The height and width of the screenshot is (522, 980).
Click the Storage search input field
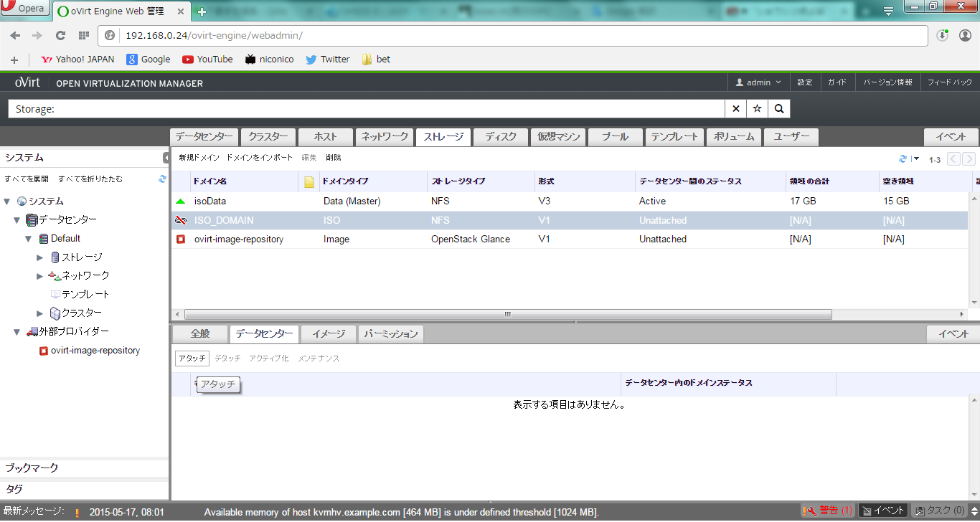coord(366,109)
